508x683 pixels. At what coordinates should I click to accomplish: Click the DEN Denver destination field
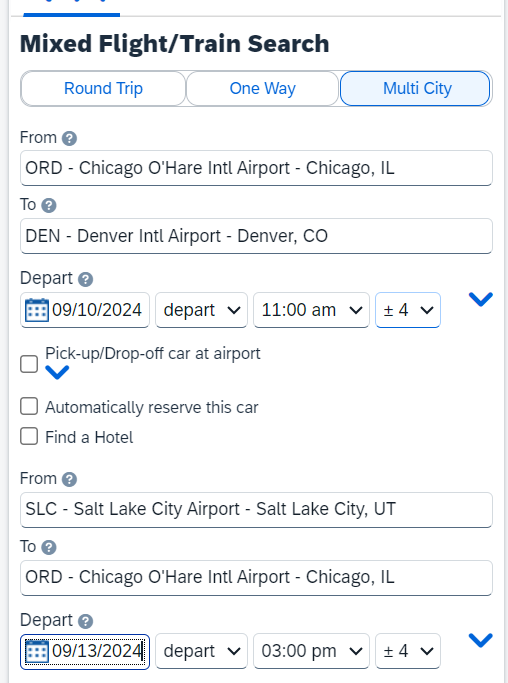coord(256,236)
